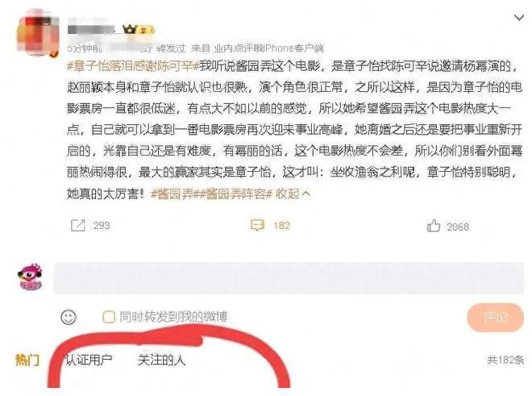This screenshot has width=532, height=396.
Task: Switch to the 认证用户 tab
Action: [x=89, y=360]
